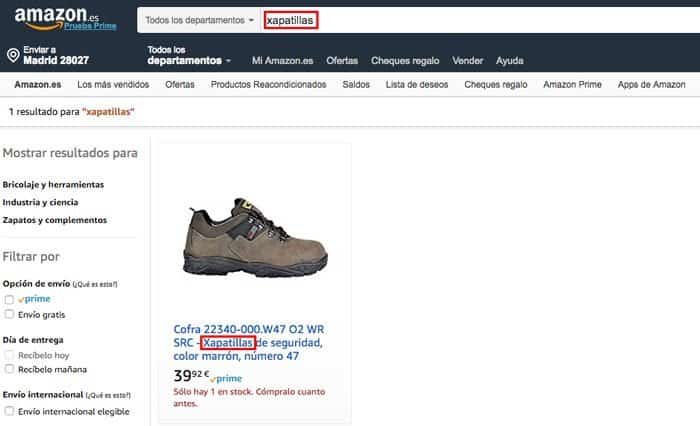Open Apps de Amazon
Image resolution: width=700 pixels, height=426 pixels.
pos(651,84)
